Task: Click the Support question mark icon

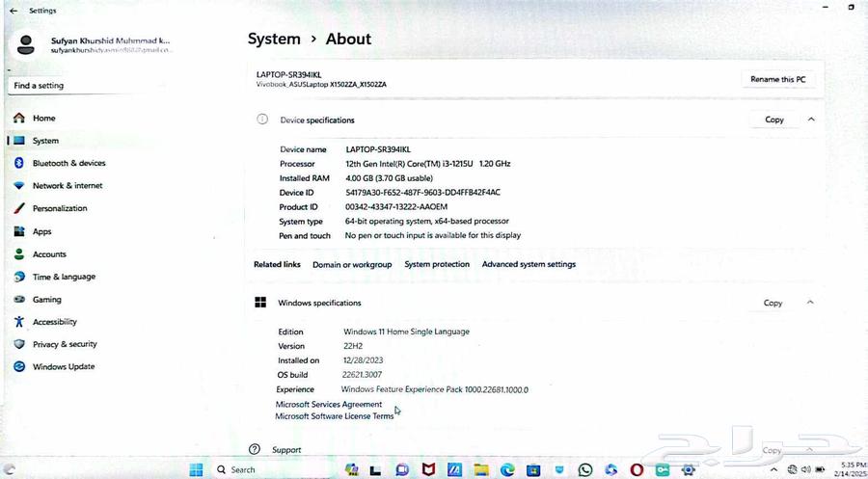Action: 255,449
